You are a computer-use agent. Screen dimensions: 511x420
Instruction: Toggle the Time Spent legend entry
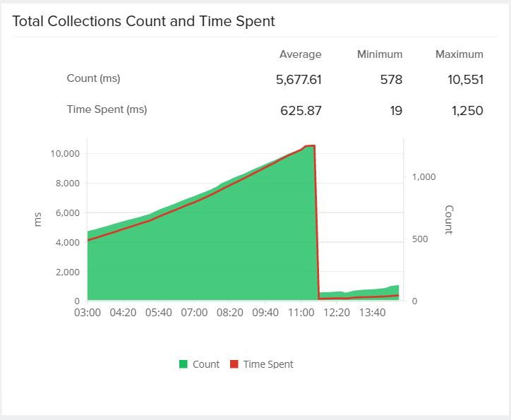pyautogui.click(x=267, y=364)
